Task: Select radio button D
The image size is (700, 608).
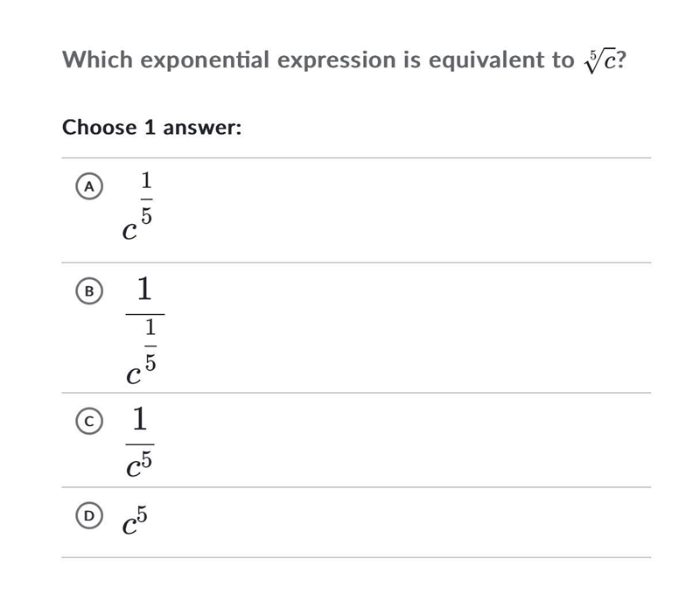Action: pyautogui.click(x=89, y=515)
